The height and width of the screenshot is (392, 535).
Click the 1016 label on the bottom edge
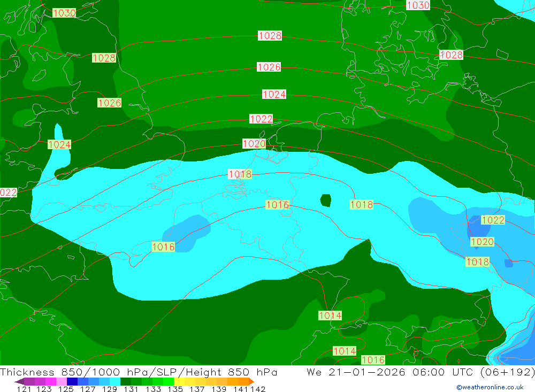click(x=373, y=359)
